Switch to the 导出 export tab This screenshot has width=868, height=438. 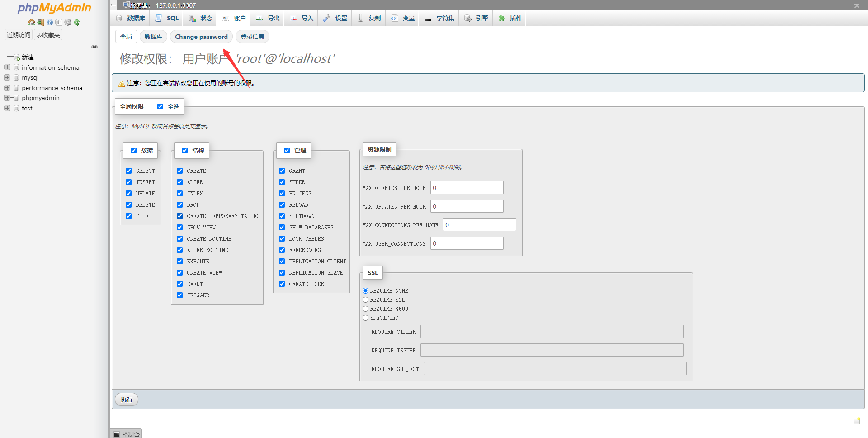point(268,18)
